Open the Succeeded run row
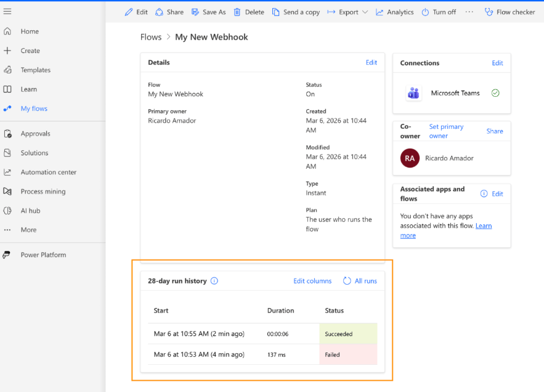544x392 pixels. click(199, 334)
